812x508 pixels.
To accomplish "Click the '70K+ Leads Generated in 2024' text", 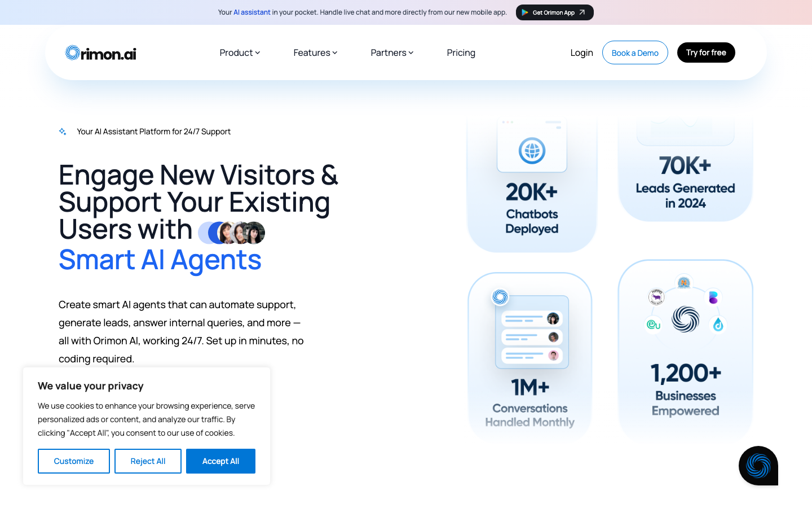I will (685, 182).
